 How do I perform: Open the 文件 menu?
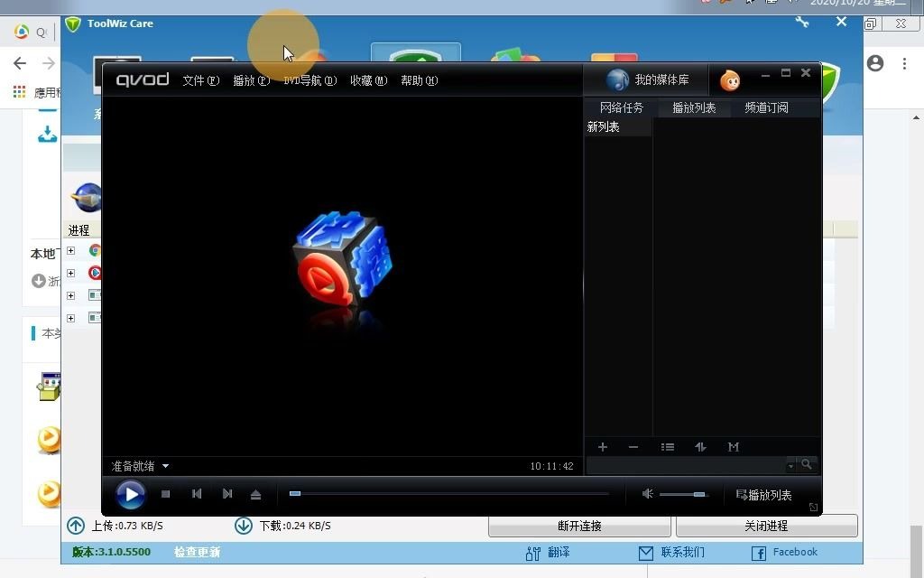pyautogui.click(x=200, y=80)
